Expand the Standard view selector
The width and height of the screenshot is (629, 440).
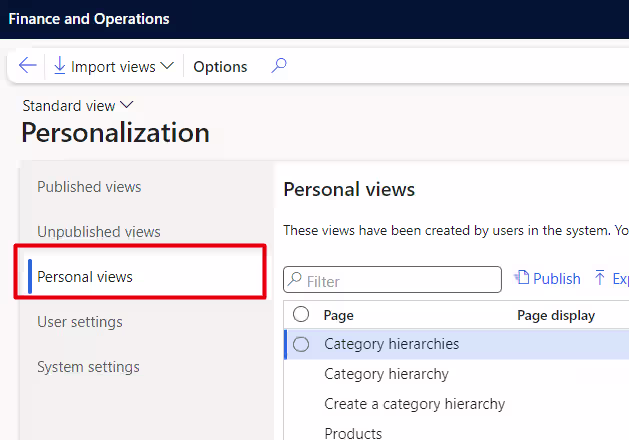pyautogui.click(x=78, y=106)
